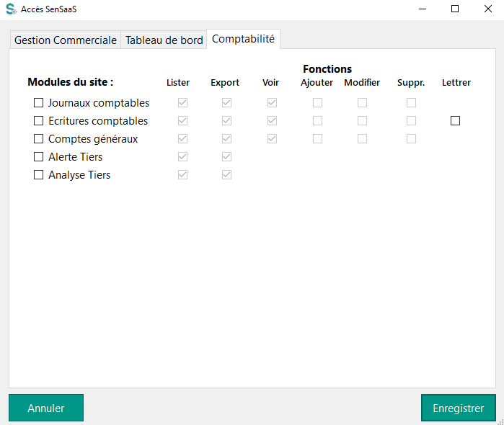
Task: Check Suppr. for Journaux comptables
Action: [x=411, y=103]
